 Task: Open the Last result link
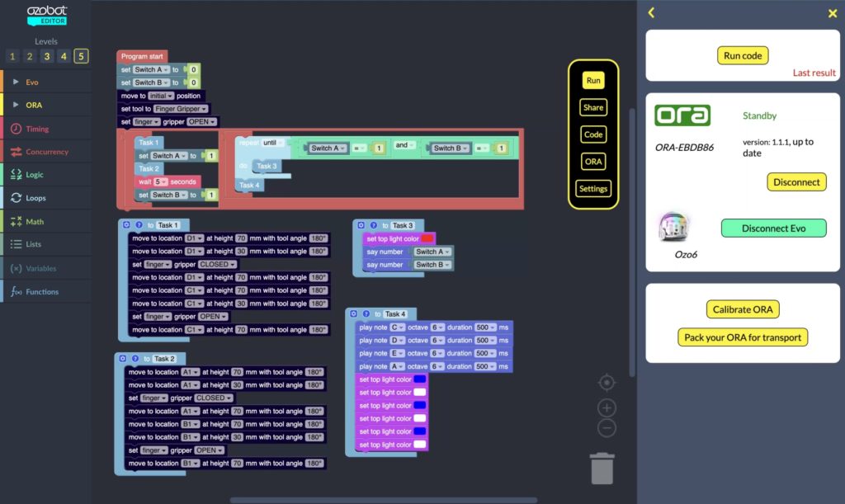point(814,73)
